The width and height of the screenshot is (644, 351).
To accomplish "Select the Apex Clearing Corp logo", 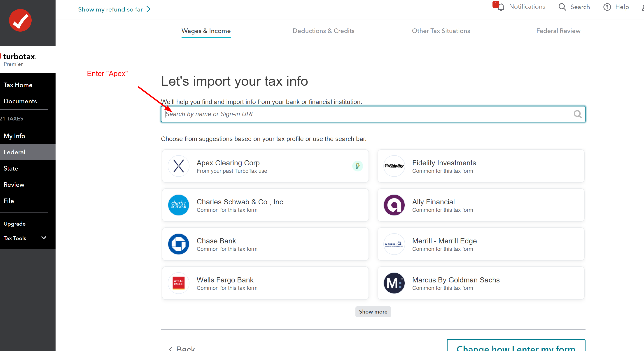I will [x=178, y=166].
